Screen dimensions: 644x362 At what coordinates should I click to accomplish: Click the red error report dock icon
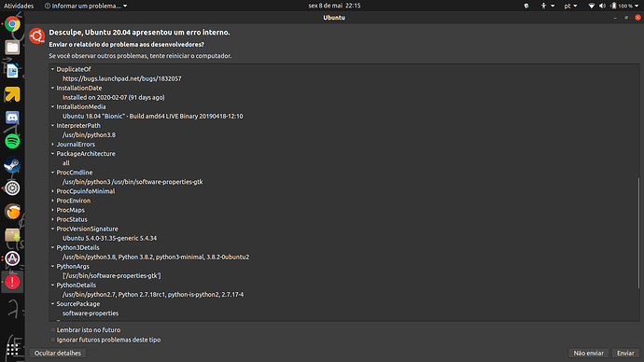(x=12, y=282)
